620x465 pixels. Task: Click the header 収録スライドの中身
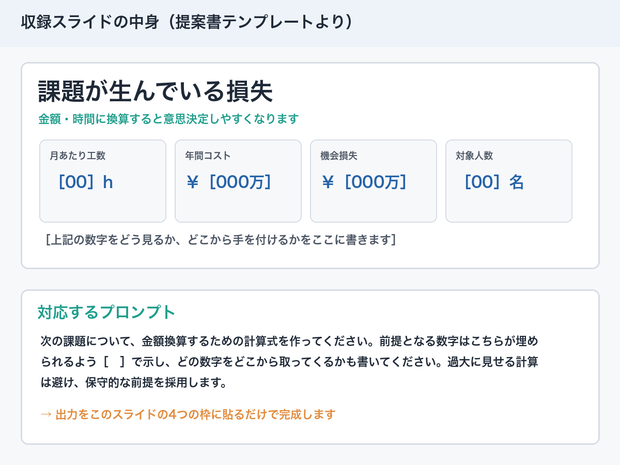(x=187, y=22)
